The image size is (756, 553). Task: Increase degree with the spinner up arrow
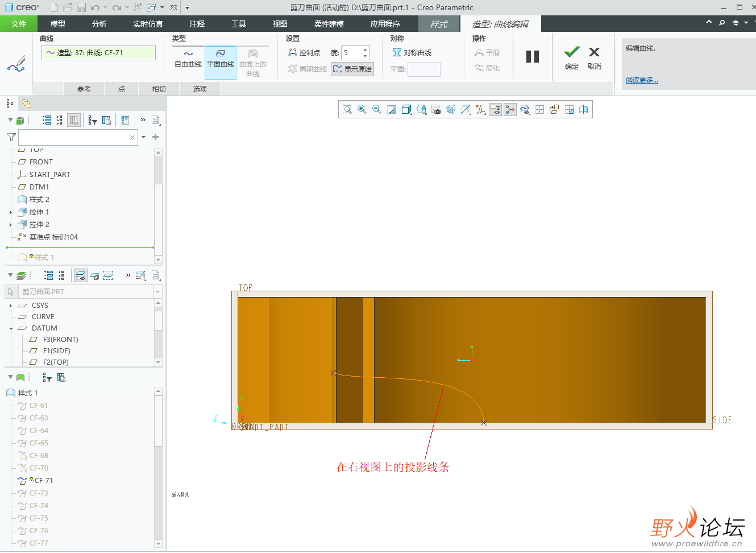pos(365,49)
